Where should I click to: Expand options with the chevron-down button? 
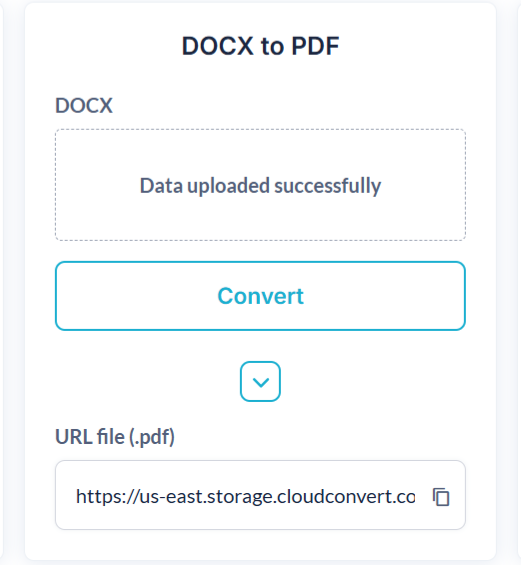pyautogui.click(x=260, y=382)
